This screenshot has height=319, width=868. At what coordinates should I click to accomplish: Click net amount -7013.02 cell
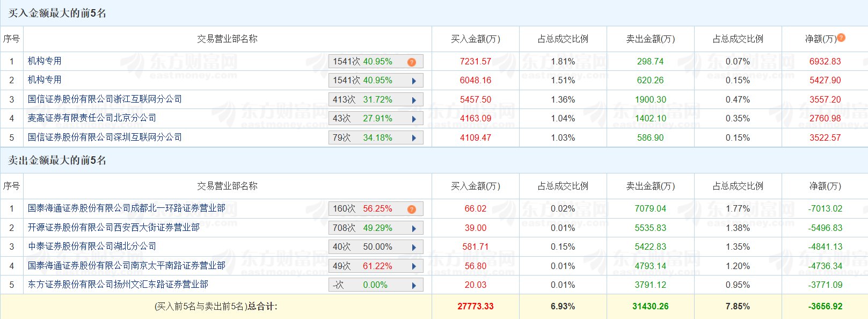826,208
